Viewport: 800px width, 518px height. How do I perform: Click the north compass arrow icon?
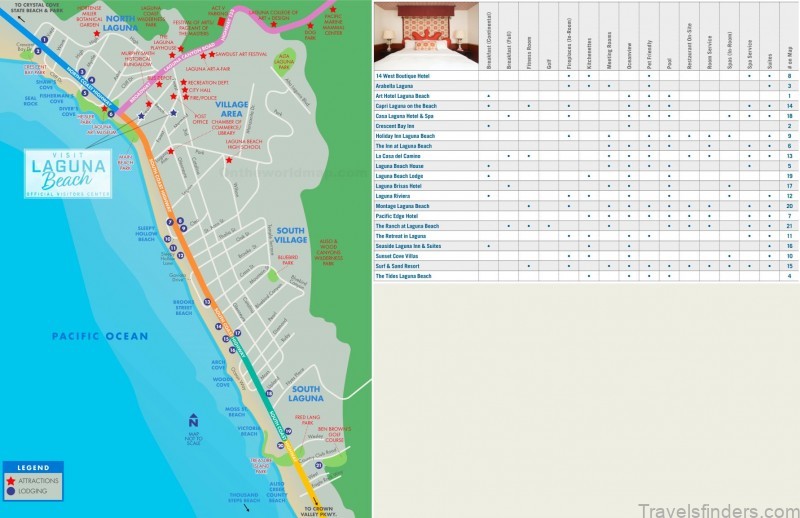click(193, 420)
